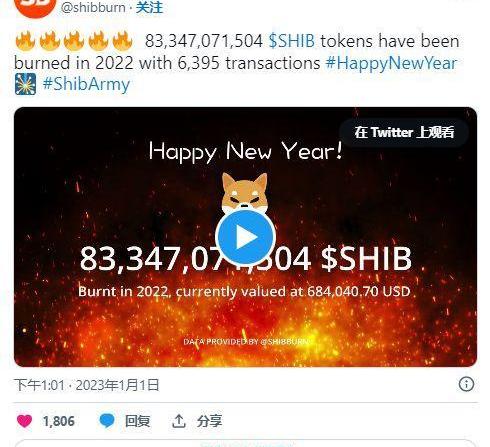Click the 分享 share label
490x447 pixels.
tap(209, 421)
